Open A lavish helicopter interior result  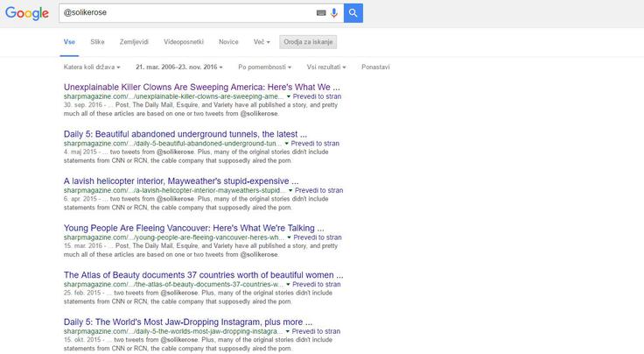tap(181, 181)
